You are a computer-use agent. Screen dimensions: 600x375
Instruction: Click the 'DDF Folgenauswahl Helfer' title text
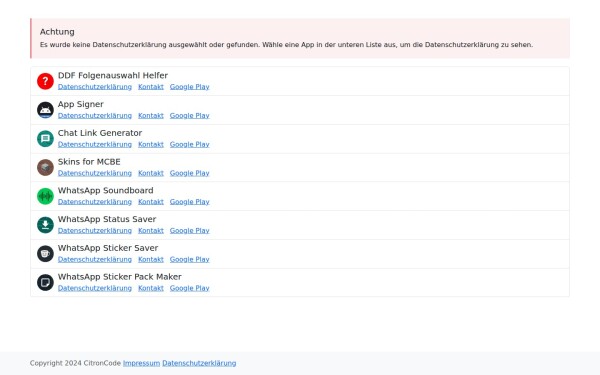[x=113, y=75]
